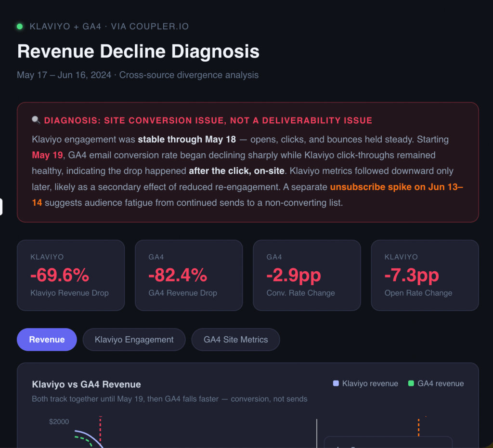Toggle the Klaviyo revenue legend swatch
Image resolution: width=493 pixels, height=448 pixels.
point(336,383)
